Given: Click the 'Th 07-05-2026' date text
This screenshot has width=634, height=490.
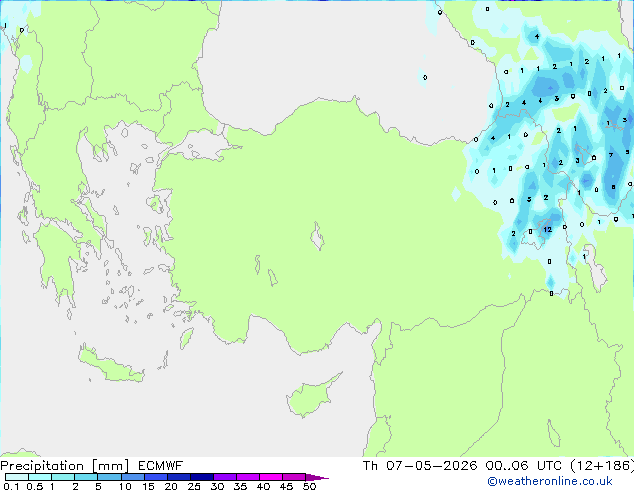Looking at the screenshot, I should tap(420, 466).
